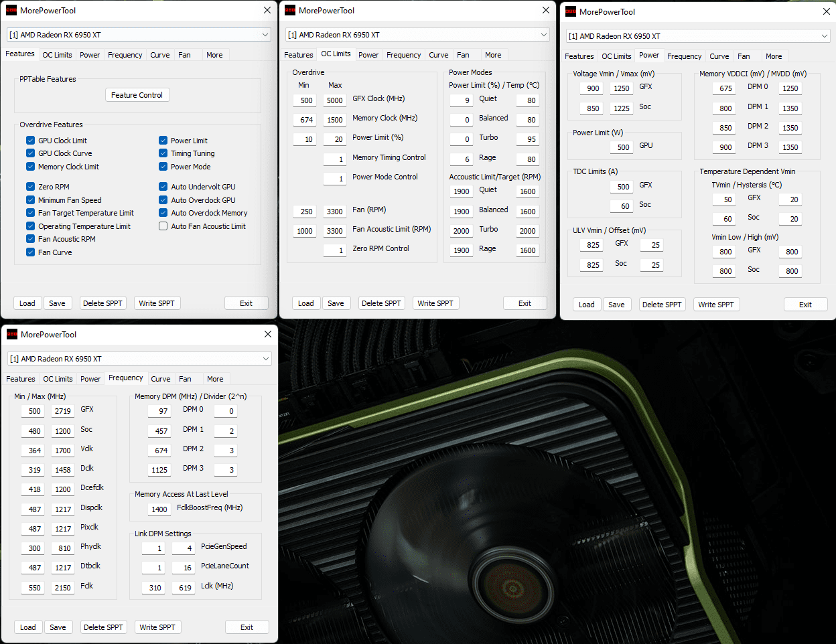
Task: Click DPM 0 VDDCI field showing 675
Action: 725,88
